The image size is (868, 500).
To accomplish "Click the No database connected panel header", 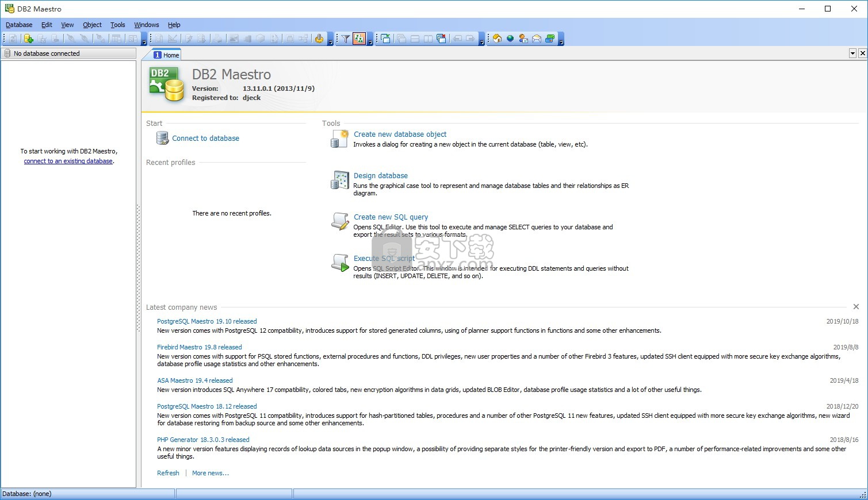I will click(x=68, y=53).
